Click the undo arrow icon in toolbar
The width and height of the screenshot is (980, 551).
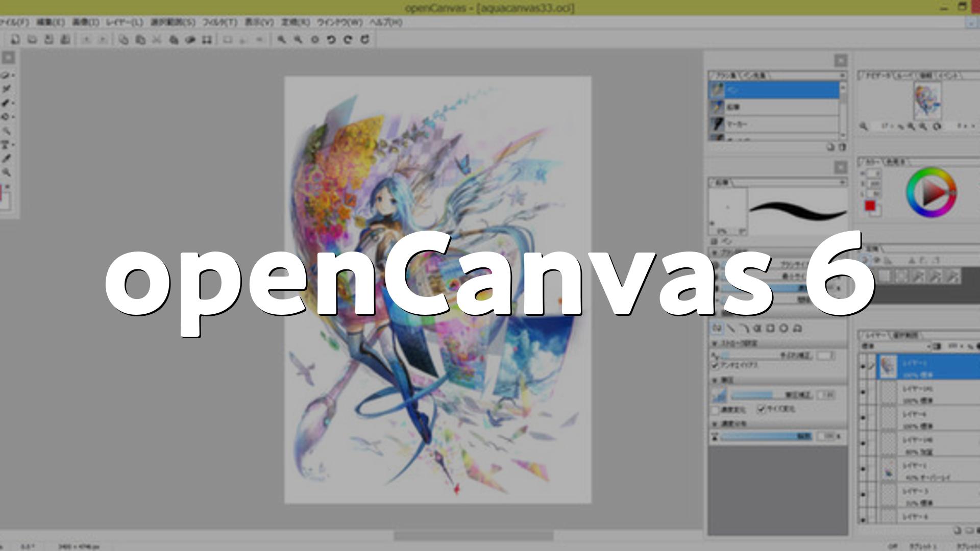[331, 39]
